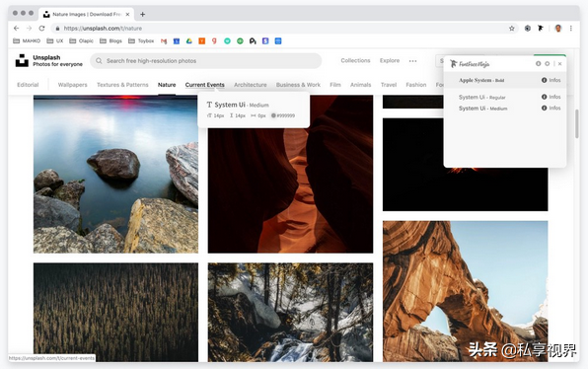Click the #999999 color swatch in the tooltip
588x369 pixels.
click(x=273, y=115)
